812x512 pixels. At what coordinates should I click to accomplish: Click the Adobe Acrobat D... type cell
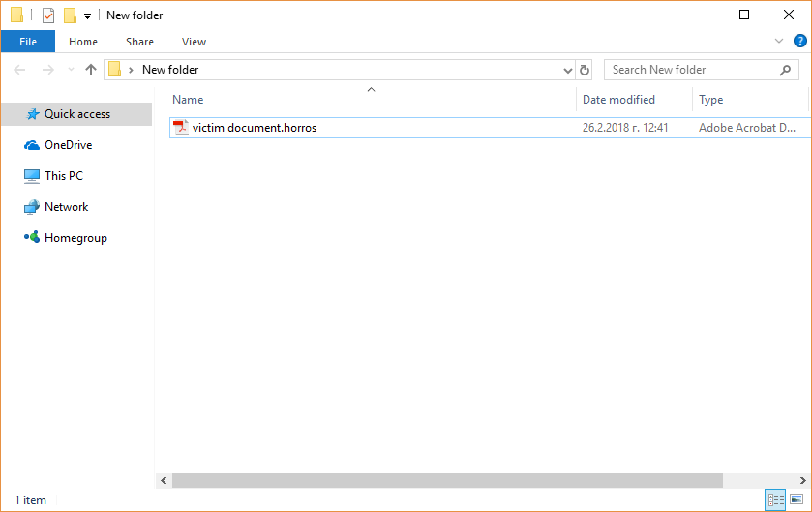click(x=747, y=128)
